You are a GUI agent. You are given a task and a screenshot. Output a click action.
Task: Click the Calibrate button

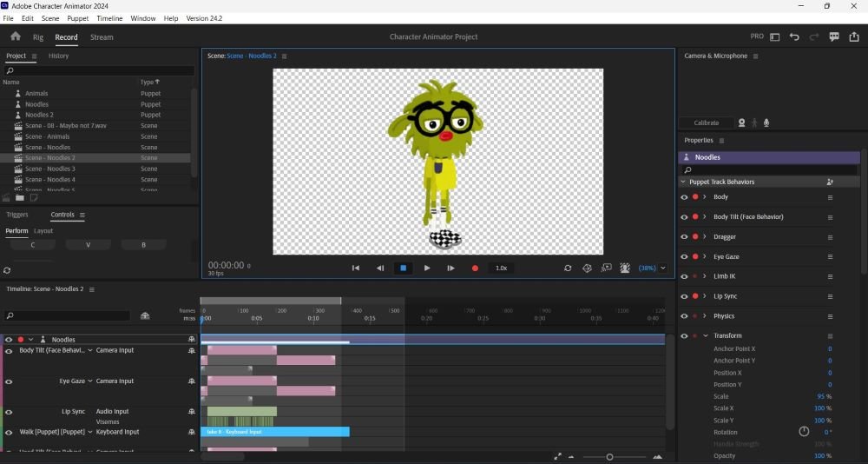coord(706,123)
